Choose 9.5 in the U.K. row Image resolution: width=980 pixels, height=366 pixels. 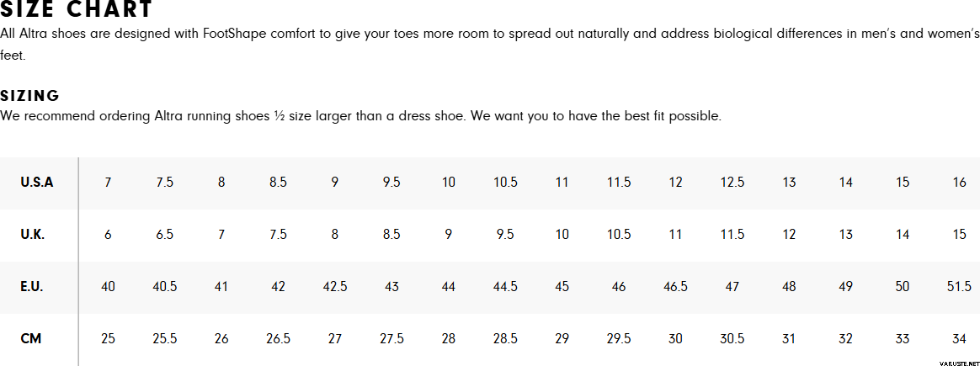click(x=505, y=235)
